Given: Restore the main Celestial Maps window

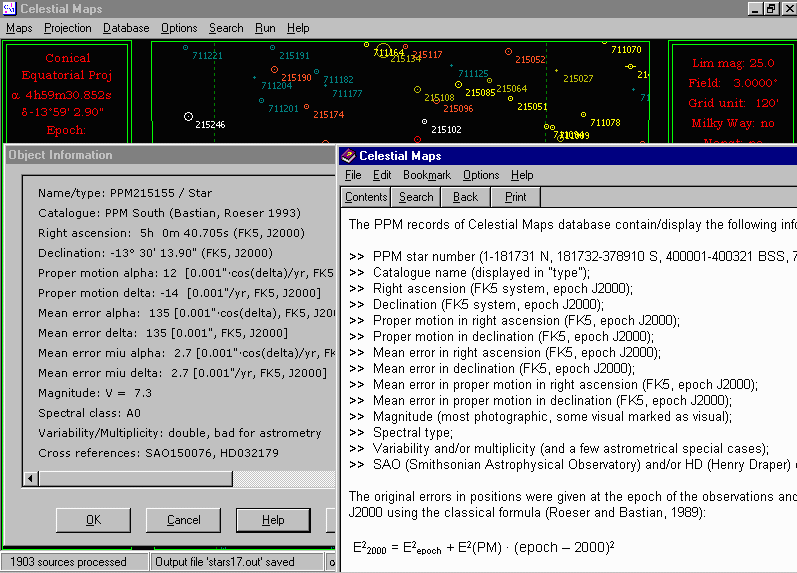Looking at the screenshot, I should pyautogui.click(x=771, y=9).
